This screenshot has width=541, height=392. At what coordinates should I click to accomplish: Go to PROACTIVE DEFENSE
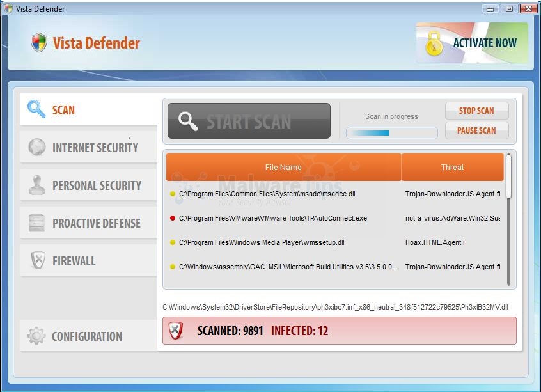coord(88,223)
